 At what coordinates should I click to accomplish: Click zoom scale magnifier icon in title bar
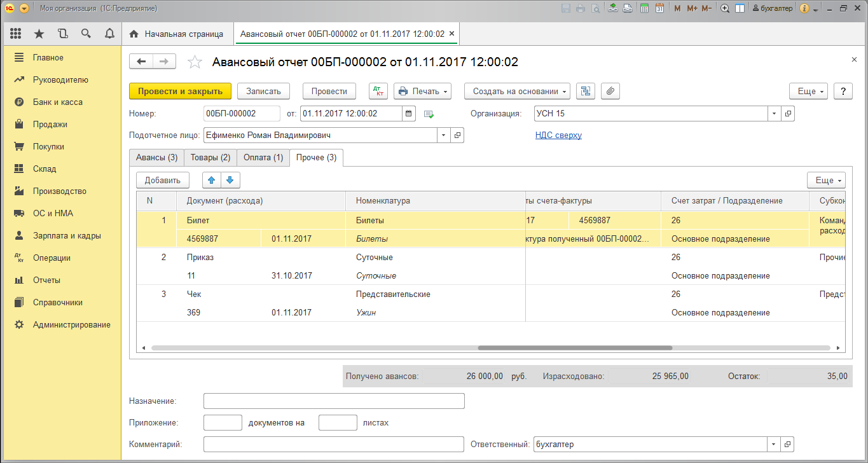point(725,8)
